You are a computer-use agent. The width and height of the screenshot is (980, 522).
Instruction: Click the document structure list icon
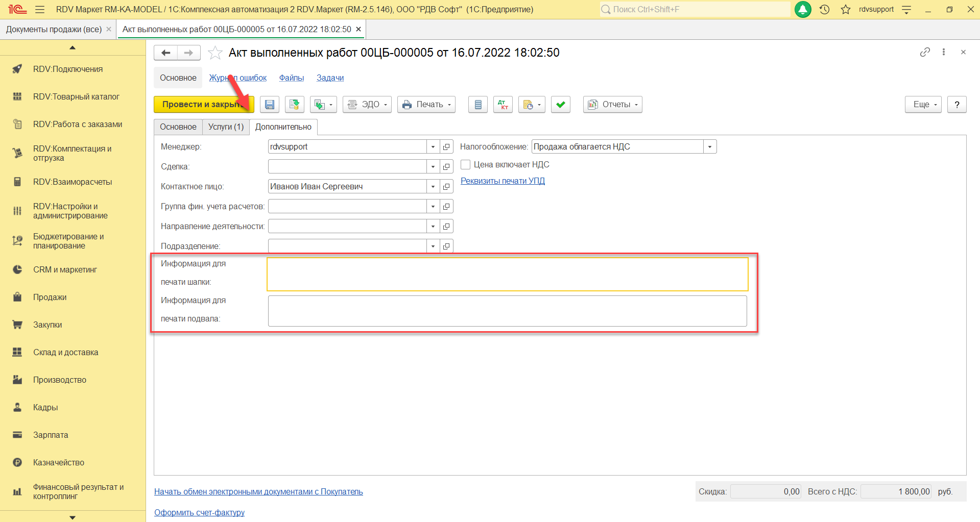[478, 105]
